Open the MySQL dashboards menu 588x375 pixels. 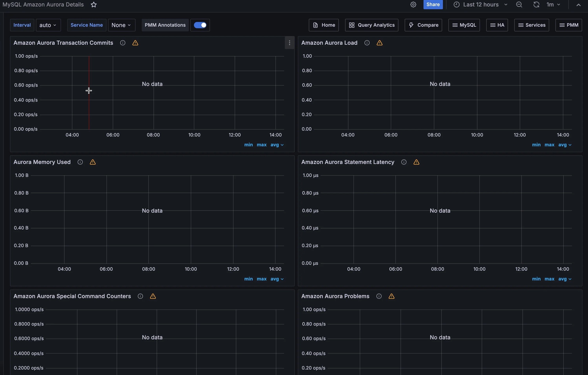tap(464, 25)
